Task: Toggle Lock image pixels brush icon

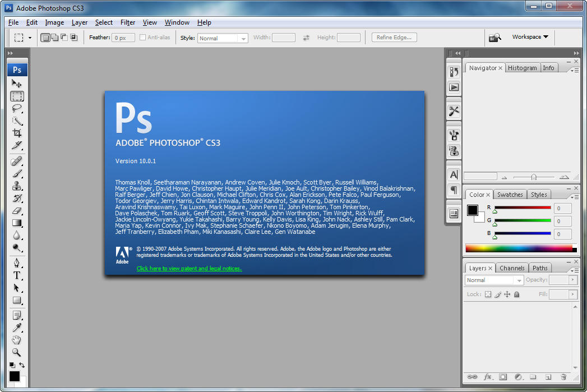Action: coord(497,294)
